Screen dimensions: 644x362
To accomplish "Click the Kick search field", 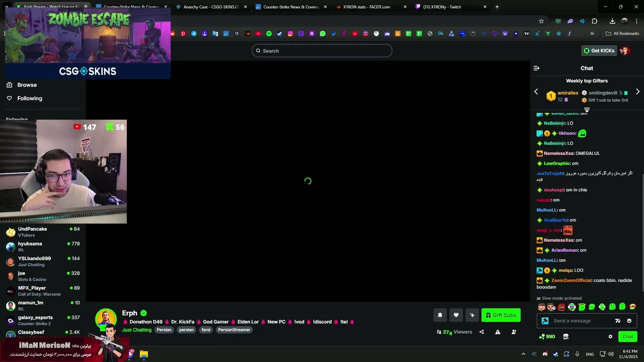I will point(322,51).
